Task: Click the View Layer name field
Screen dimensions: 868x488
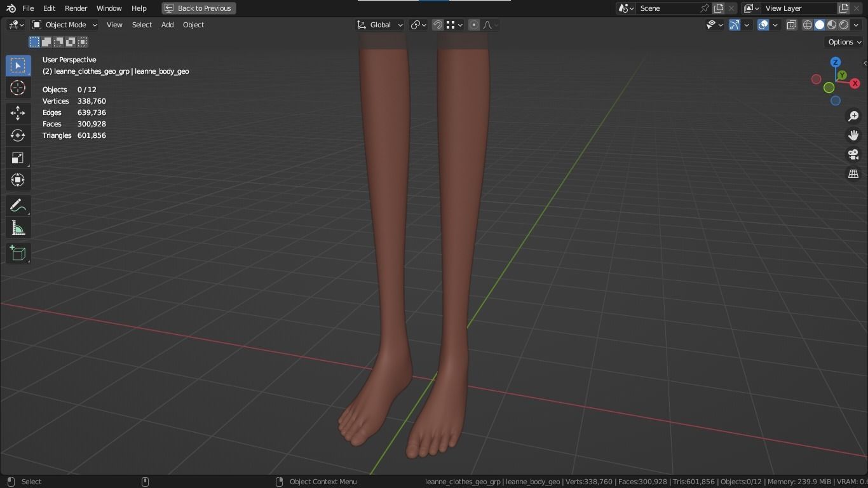Action: (799, 8)
